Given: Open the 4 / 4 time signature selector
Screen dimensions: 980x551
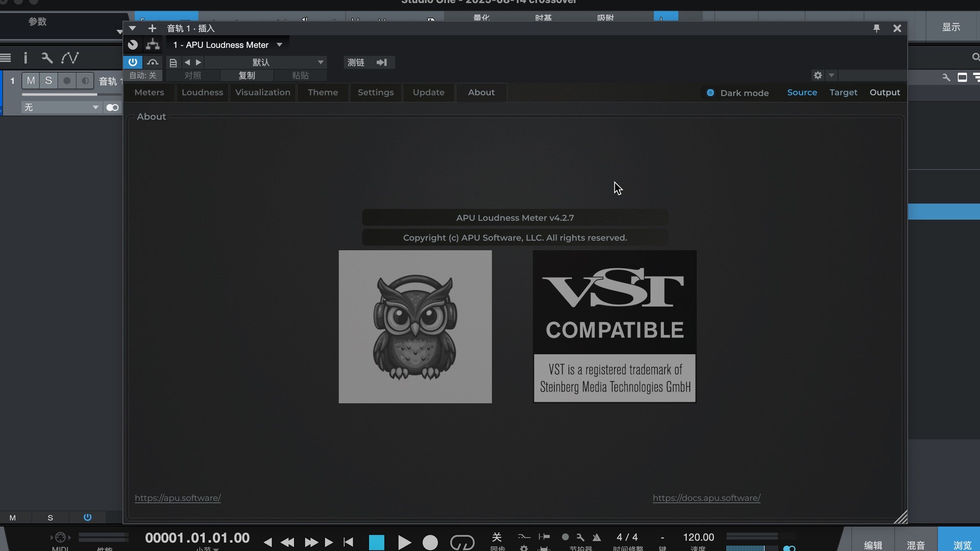Looking at the screenshot, I should coord(627,537).
